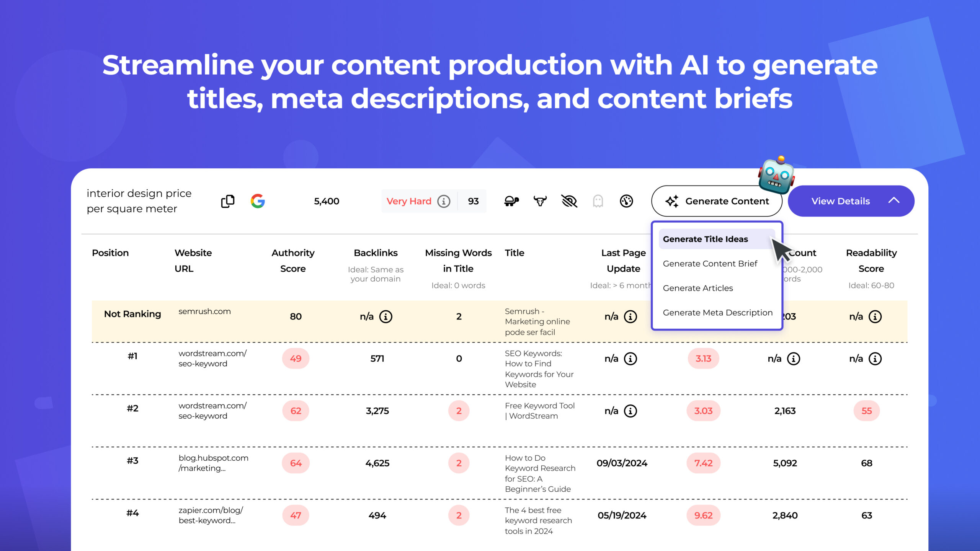Toggle the info tooltip on semrush.com Backlinks
The width and height of the screenshot is (980, 551).
pyautogui.click(x=386, y=316)
